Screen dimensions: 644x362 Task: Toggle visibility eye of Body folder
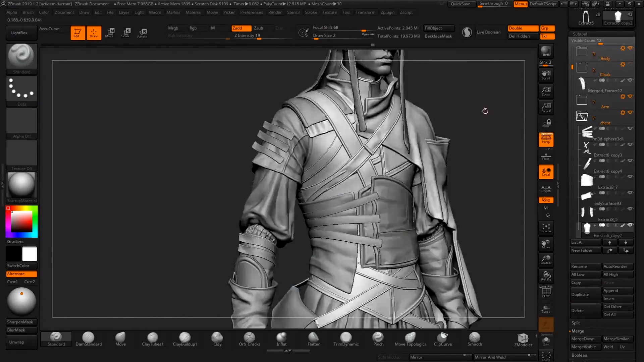(631, 48)
